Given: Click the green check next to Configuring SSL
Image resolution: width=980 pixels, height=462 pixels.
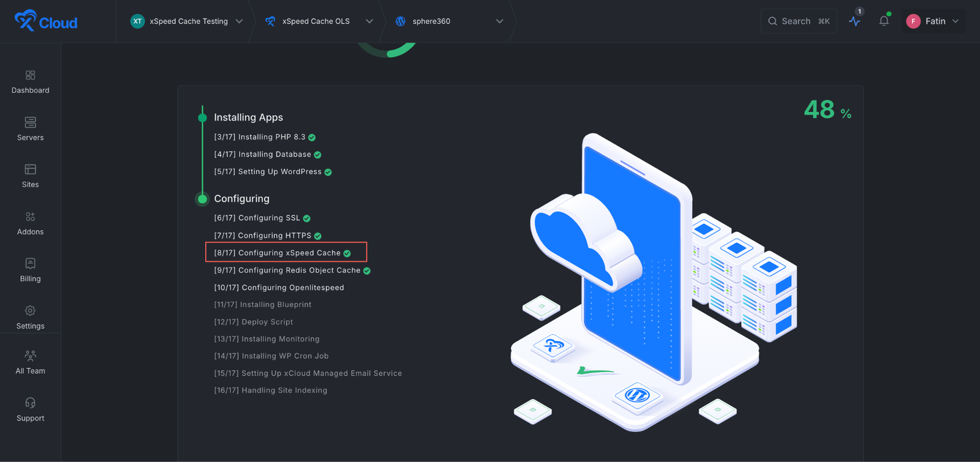Looking at the screenshot, I should tap(306, 218).
